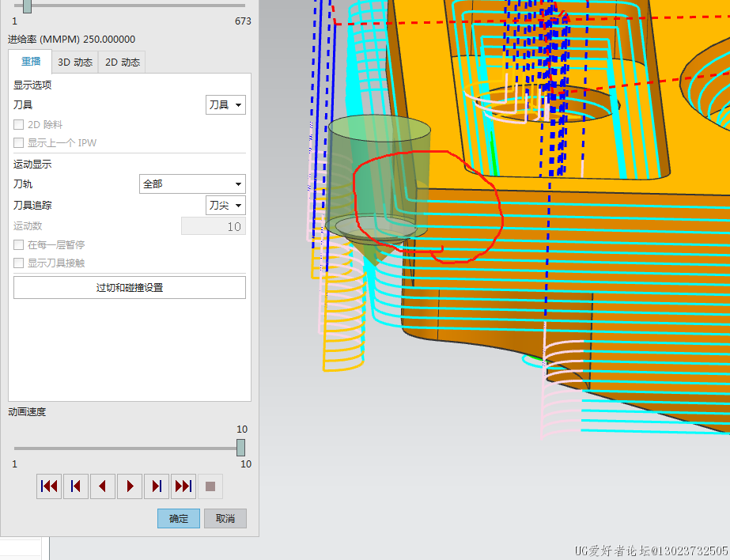Open the 刀具追踪 dropdown showing 刀尖
Image resolution: width=730 pixels, height=560 pixels.
pos(225,206)
